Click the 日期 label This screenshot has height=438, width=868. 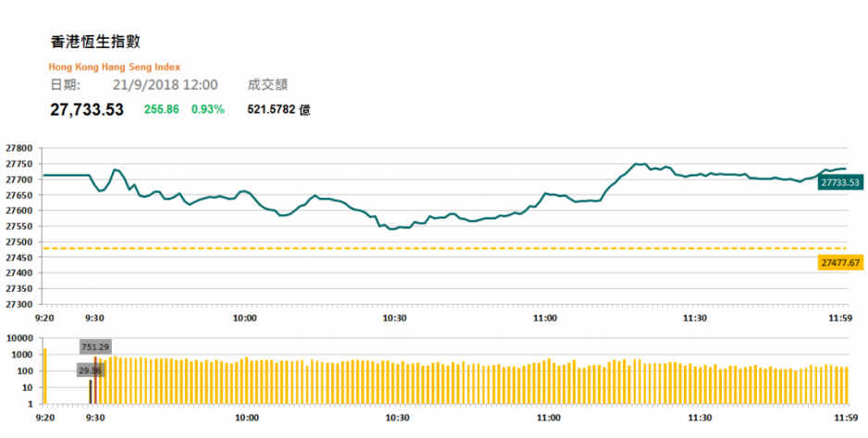[66, 85]
